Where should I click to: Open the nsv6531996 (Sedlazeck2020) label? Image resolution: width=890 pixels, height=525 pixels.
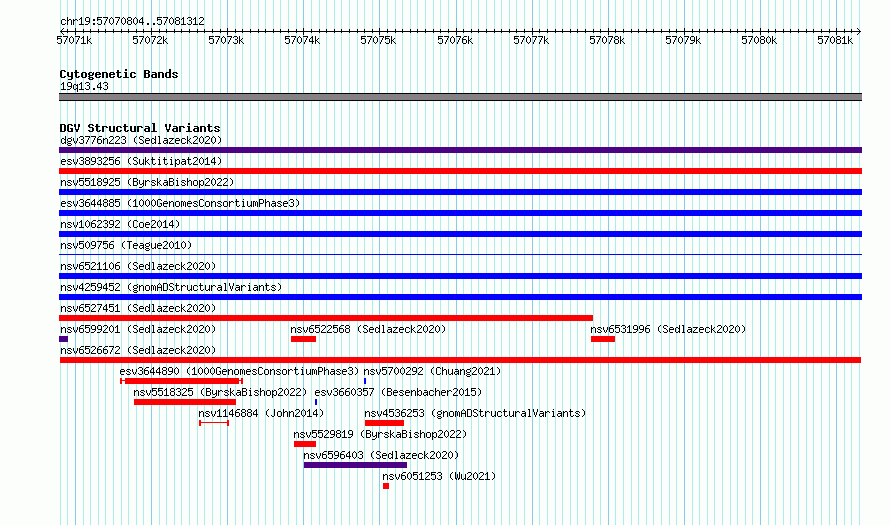668,329
